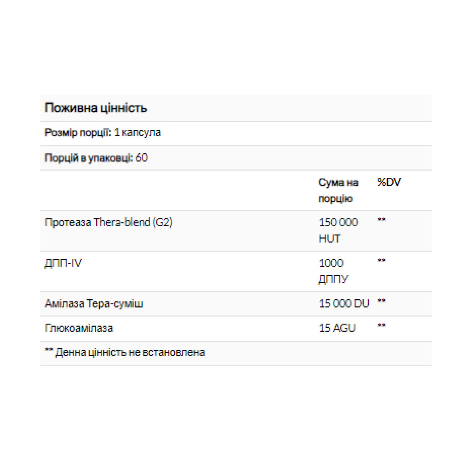Click the %DV asterisks in the Глюкоамілаза row
476x476 pixels.
tap(381, 326)
